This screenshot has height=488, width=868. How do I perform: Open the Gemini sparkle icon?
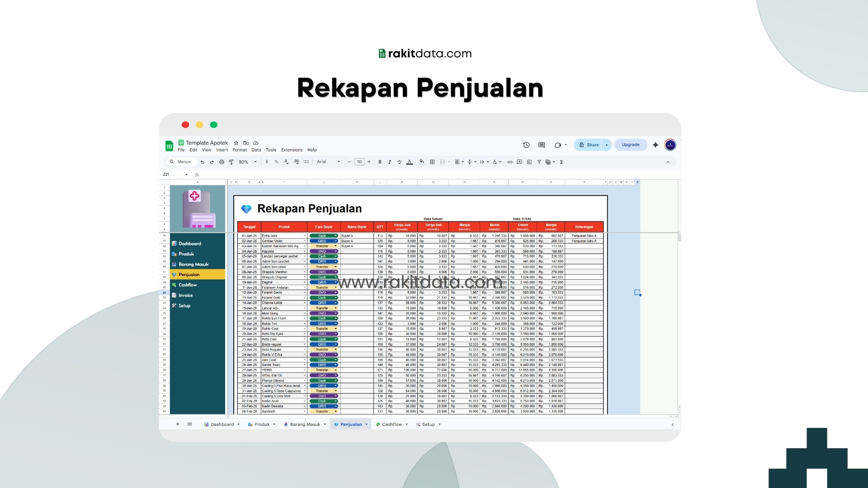(656, 145)
